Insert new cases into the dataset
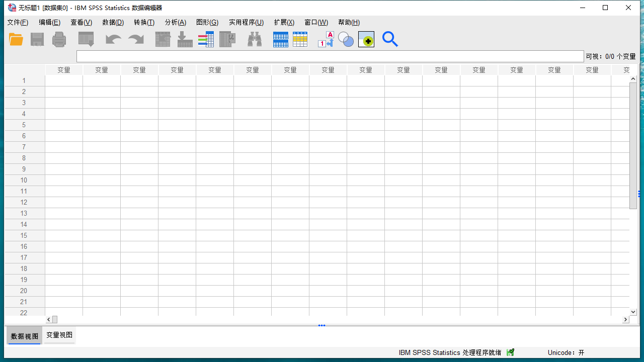This screenshot has height=362, width=644. [280, 39]
